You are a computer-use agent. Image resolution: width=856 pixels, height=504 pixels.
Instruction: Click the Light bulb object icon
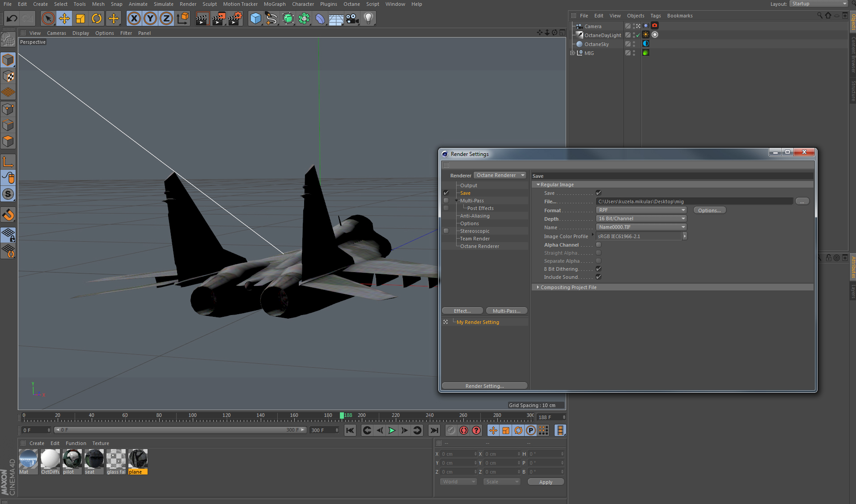coord(368,19)
